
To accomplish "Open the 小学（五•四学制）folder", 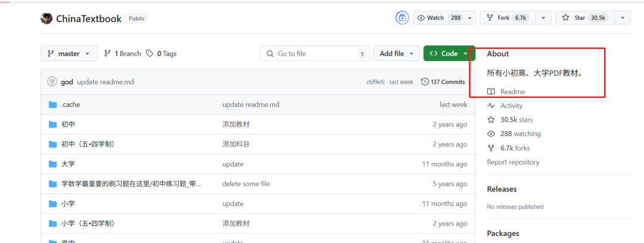I will tap(88, 223).
